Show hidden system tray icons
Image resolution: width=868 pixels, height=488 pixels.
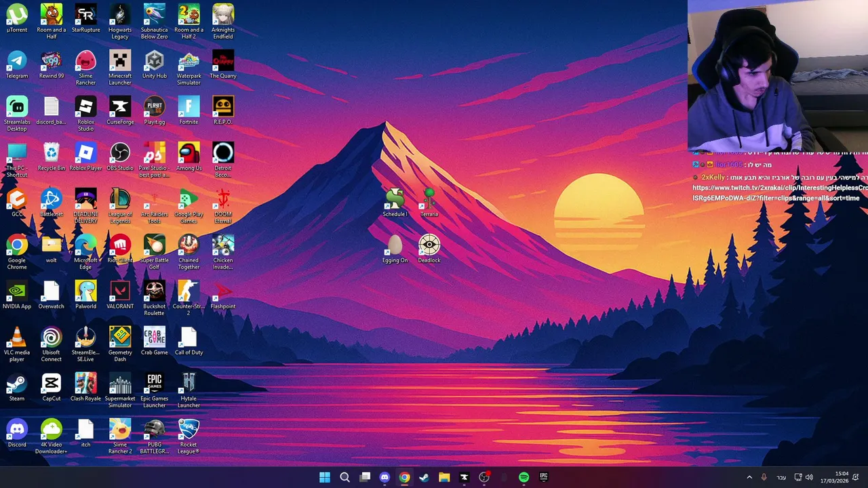click(x=749, y=477)
